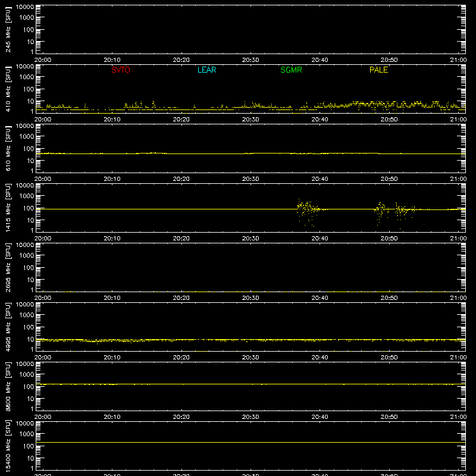Click the 1000 tick label on the 1415 MHz axis
This screenshot has height=476, width=476.
pos(27,196)
